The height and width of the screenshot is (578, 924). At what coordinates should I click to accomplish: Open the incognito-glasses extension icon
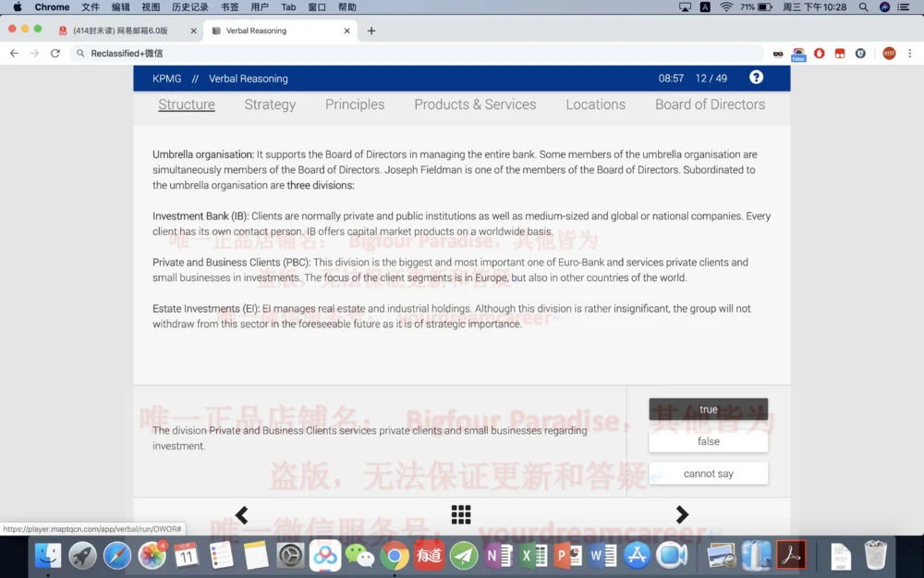[x=778, y=53]
